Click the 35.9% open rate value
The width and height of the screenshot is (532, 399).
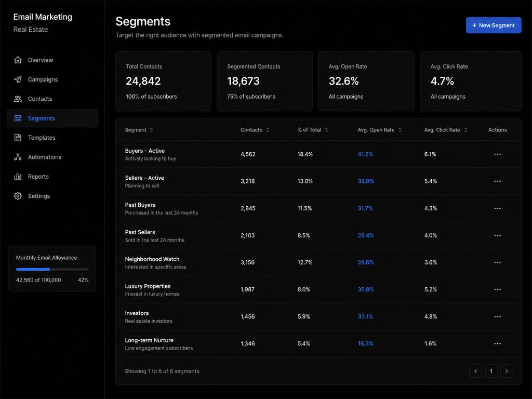(366, 289)
